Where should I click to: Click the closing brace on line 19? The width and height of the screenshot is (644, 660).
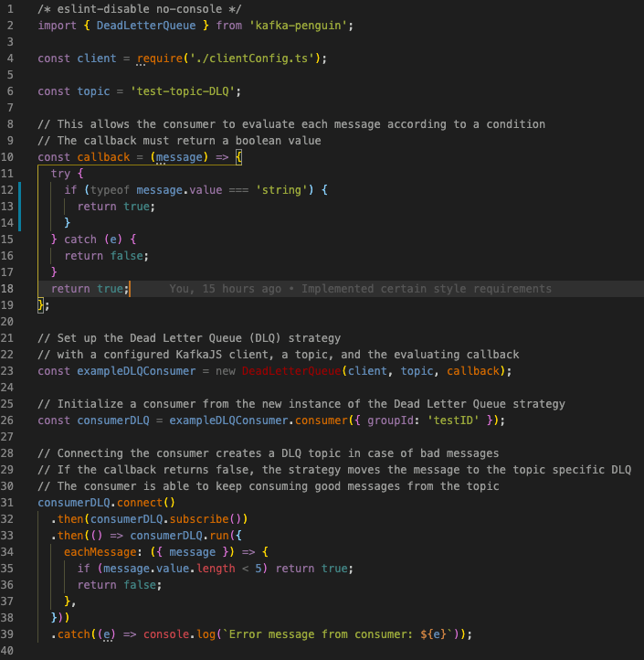pos(40,305)
